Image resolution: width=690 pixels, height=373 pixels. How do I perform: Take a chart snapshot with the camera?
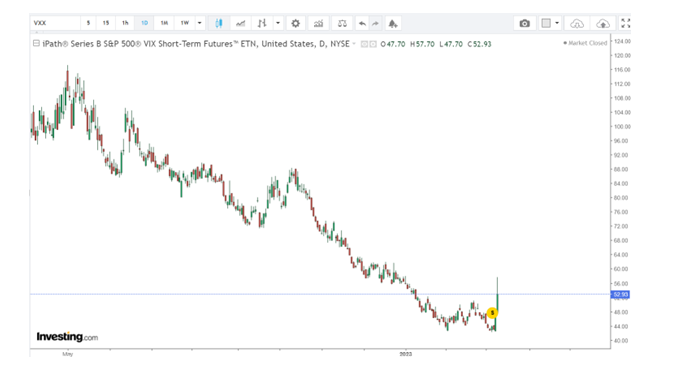[525, 23]
